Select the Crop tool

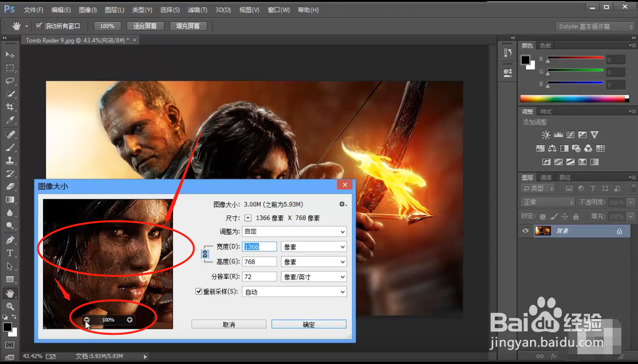pos(10,107)
